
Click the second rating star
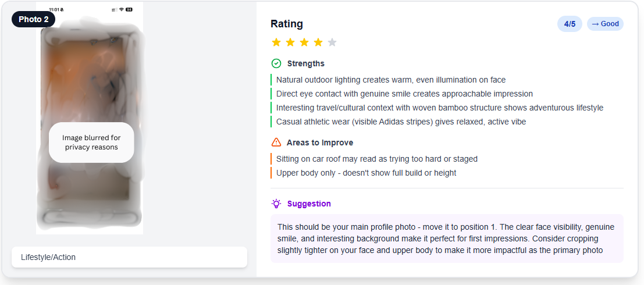coord(290,42)
